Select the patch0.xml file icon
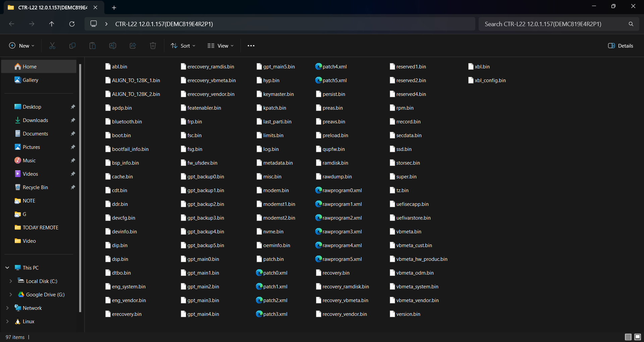Image resolution: width=644 pixels, height=342 pixels. coord(259,273)
